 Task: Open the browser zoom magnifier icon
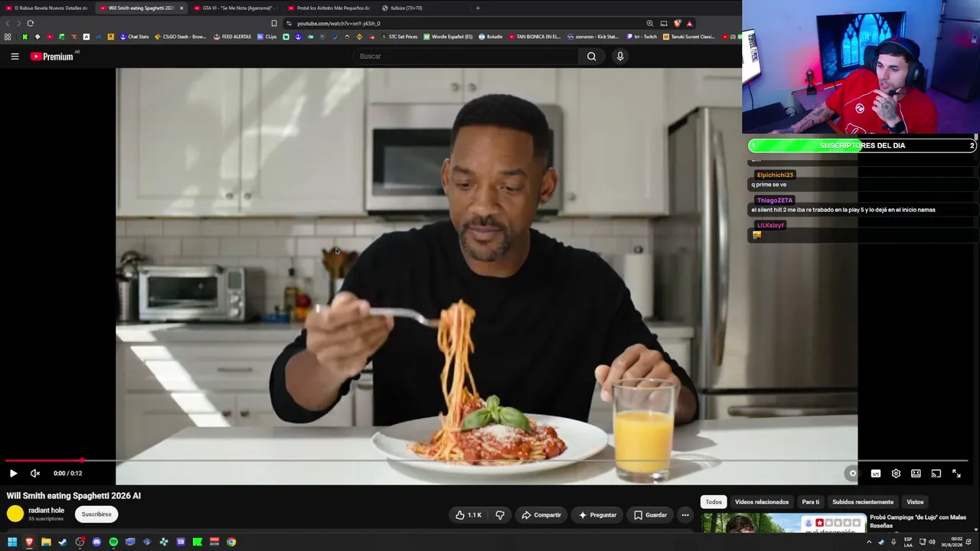click(x=650, y=23)
